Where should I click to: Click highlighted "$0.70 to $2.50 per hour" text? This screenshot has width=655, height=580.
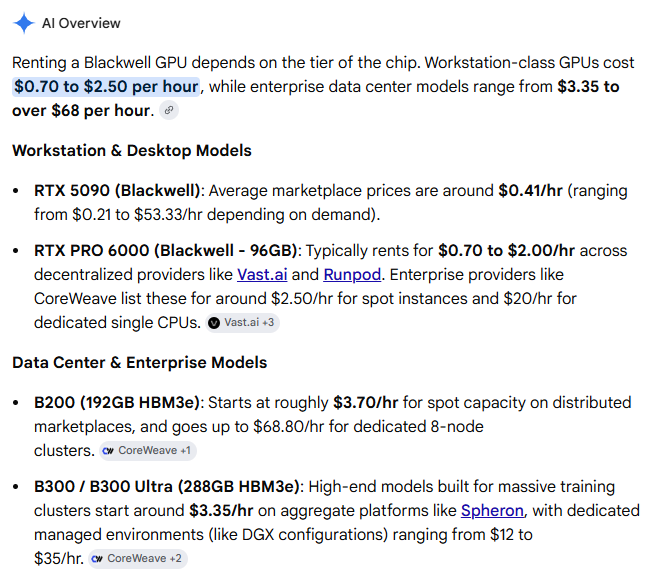(106, 87)
